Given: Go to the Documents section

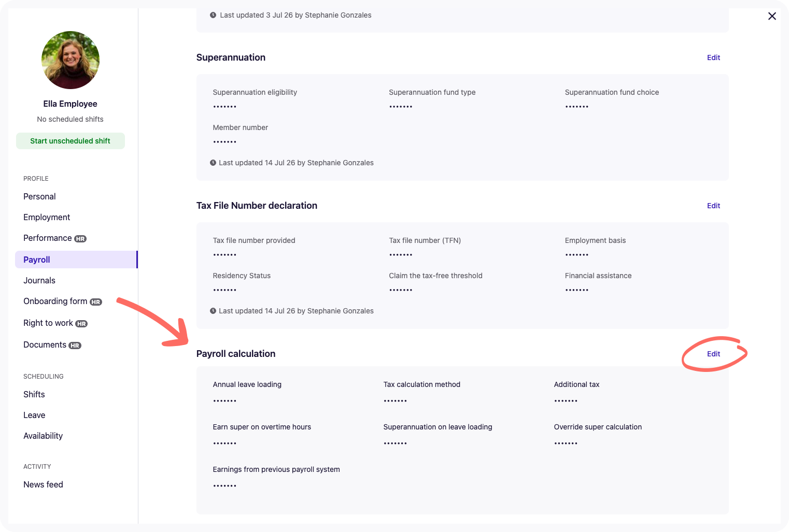Looking at the screenshot, I should coord(45,344).
